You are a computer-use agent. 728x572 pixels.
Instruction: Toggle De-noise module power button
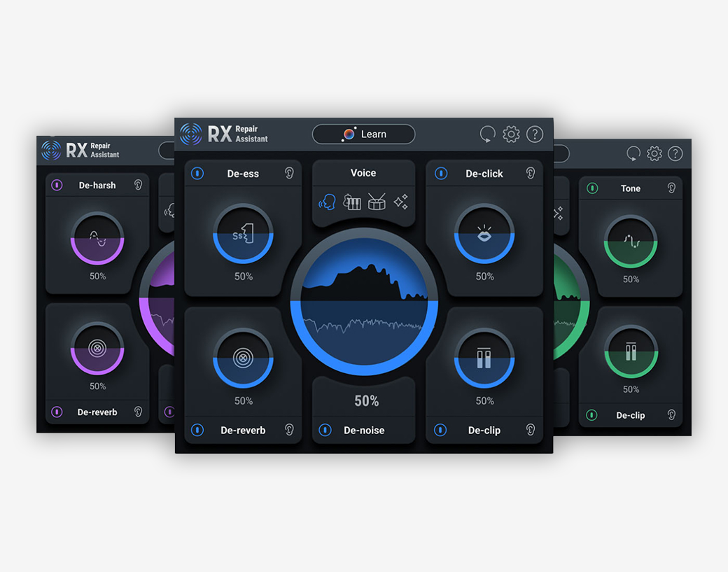click(x=325, y=430)
